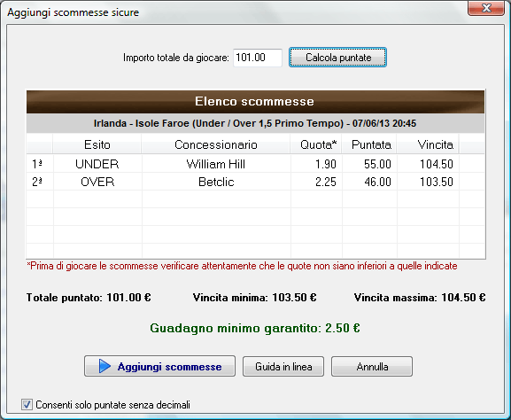Click the Betclic bookmaker cell

click(216, 182)
